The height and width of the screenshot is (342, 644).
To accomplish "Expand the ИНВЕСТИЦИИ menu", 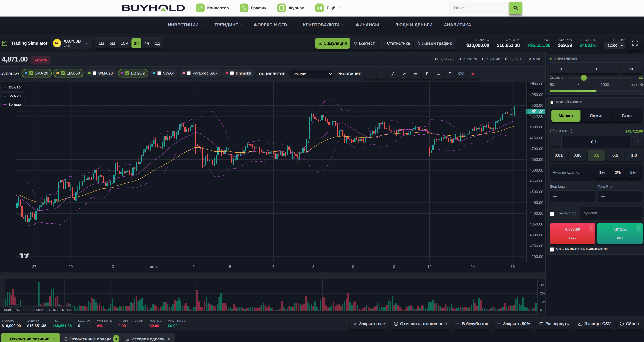I will pos(185,25).
